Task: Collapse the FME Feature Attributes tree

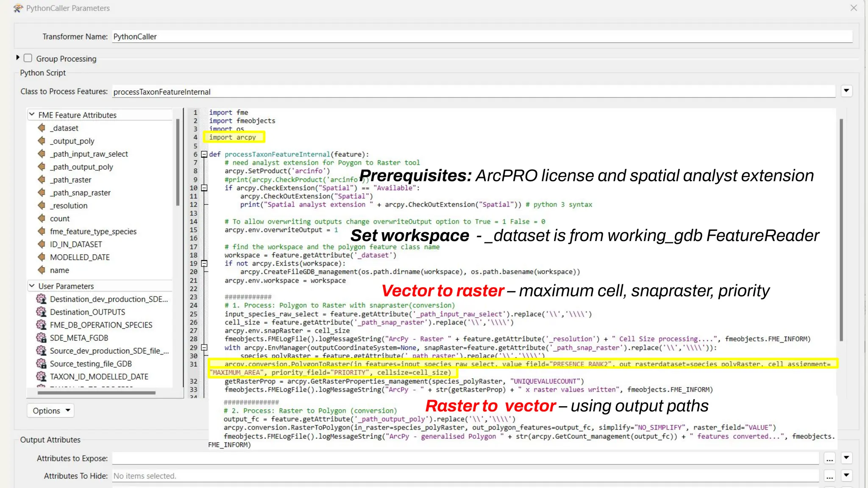Action: (32, 114)
